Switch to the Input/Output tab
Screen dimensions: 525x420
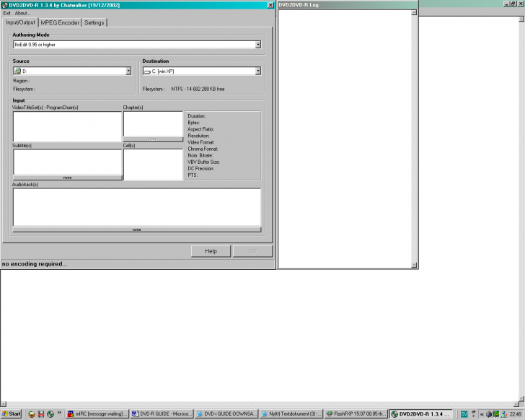pyautogui.click(x=20, y=22)
